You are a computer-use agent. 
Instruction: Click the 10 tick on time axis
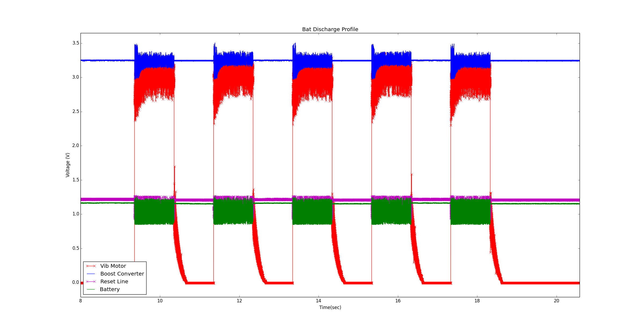coord(160,301)
